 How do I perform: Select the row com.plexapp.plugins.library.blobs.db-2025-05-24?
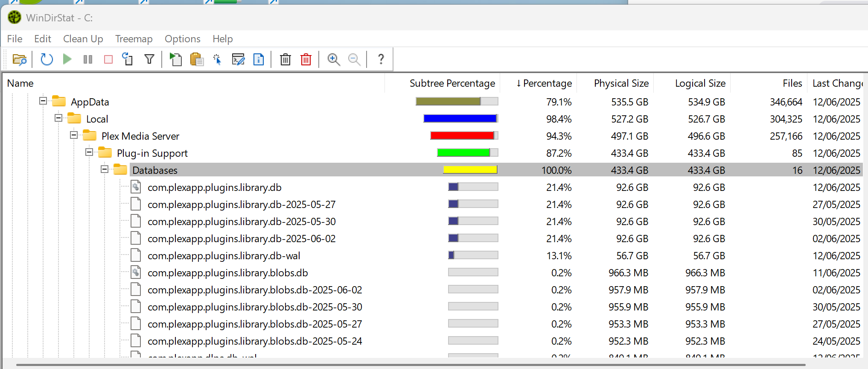432,341
